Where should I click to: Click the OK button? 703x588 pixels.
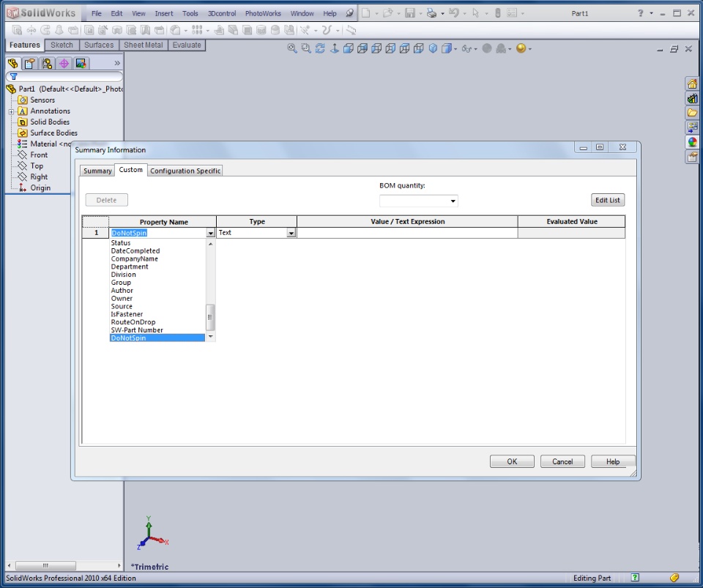tap(512, 461)
